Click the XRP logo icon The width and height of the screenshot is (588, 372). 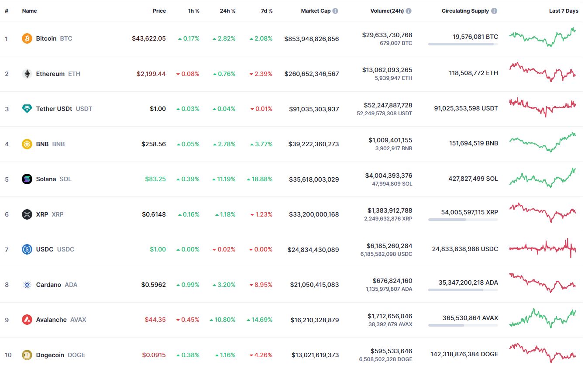tap(27, 214)
